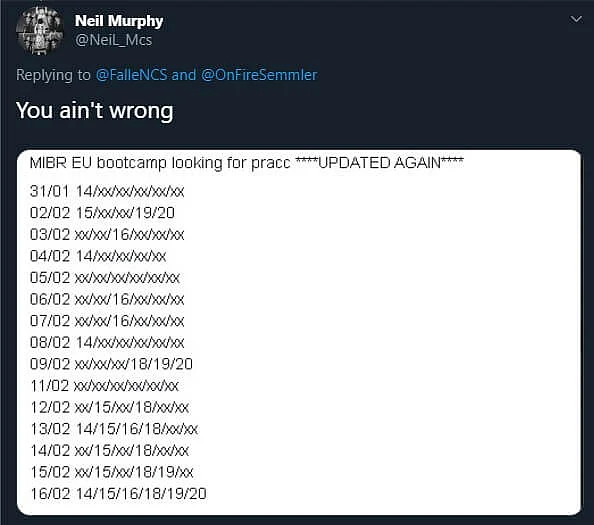Open Neil Murphy's profile avatar
The image size is (594, 525).
pyautogui.click(x=40, y=31)
